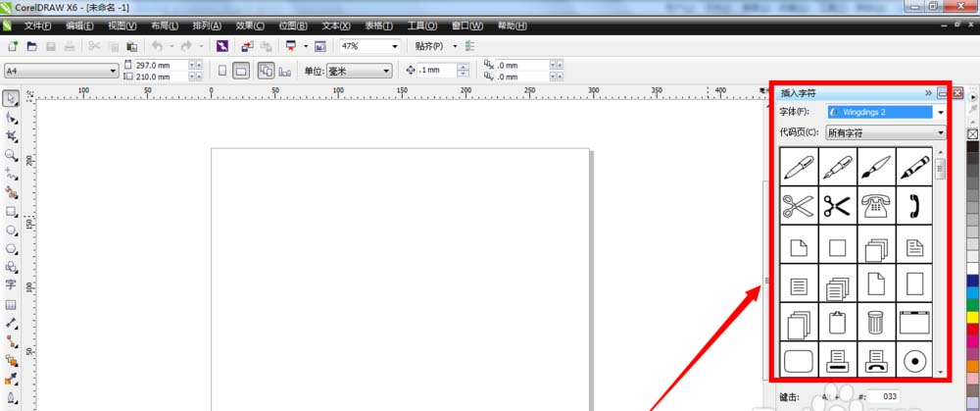Open the 文本(X) menu

tap(336, 26)
